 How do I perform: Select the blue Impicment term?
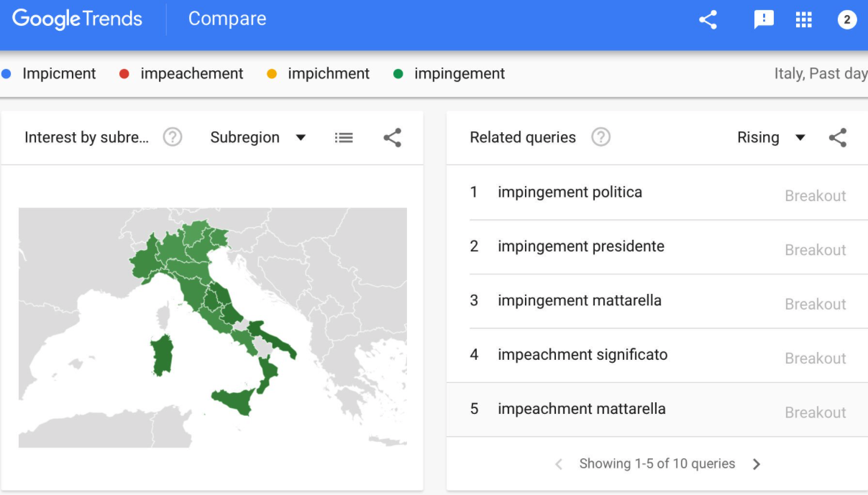point(58,73)
